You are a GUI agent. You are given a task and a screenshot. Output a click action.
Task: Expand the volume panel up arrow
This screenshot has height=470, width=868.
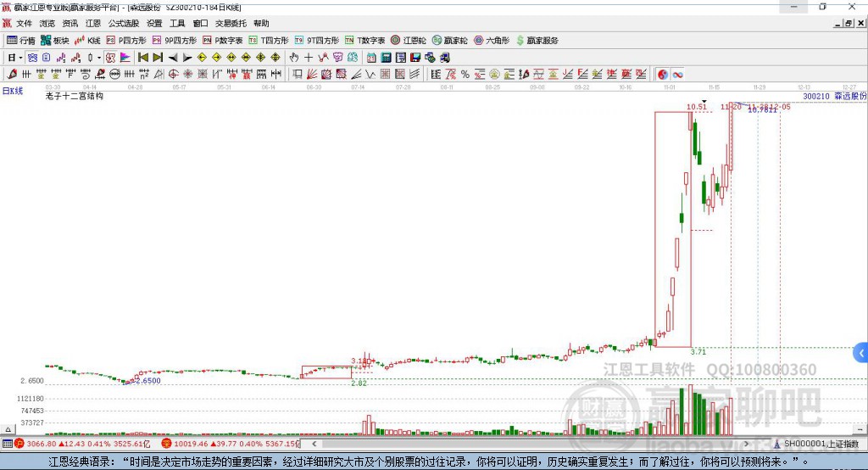pyautogui.click(x=8, y=429)
